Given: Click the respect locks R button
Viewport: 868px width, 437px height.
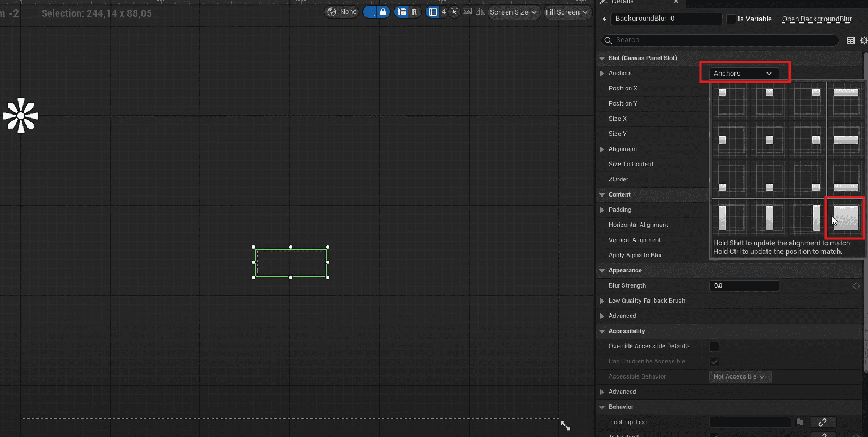Looking at the screenshot, I should coord(415,12).
